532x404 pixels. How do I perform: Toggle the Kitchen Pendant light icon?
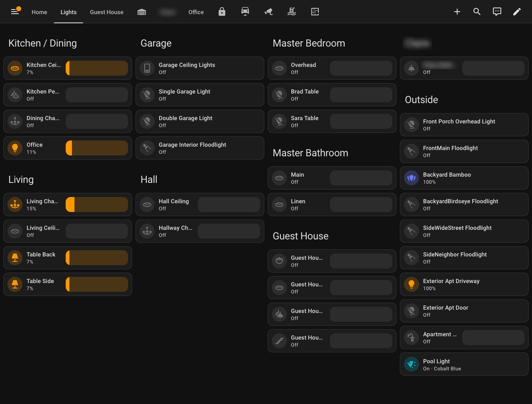point(15,95)
